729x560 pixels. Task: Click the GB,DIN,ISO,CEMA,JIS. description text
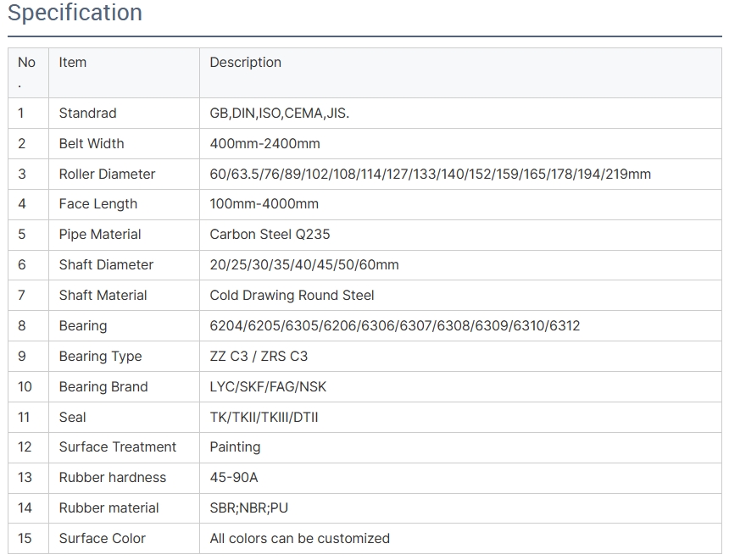click(279, 114)
